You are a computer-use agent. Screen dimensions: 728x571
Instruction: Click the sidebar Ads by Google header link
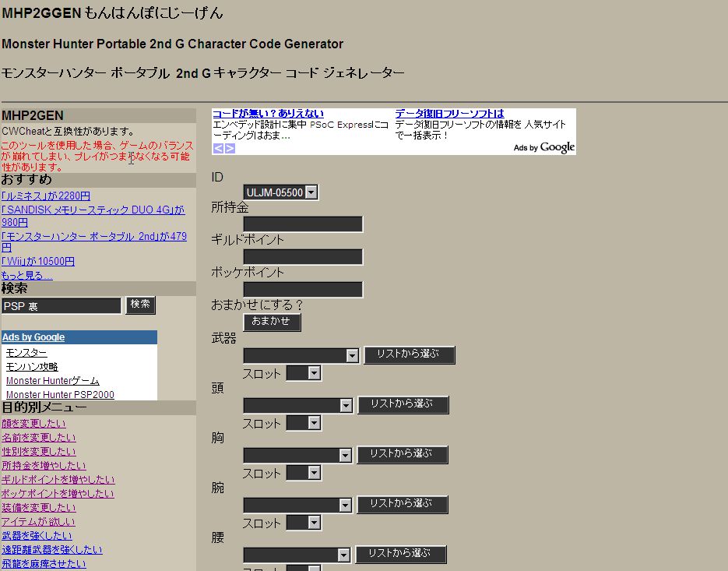pos(33,337)
